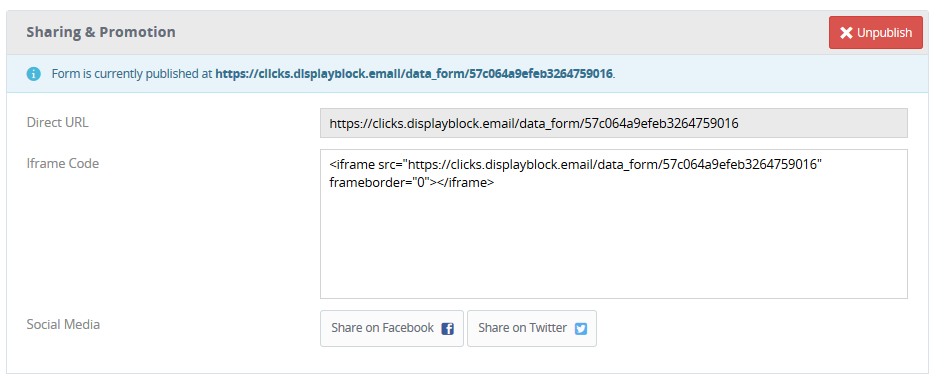938x382 pixels.
Task: Click empty space inside Iframe Code box
Action: pos(614,245)
